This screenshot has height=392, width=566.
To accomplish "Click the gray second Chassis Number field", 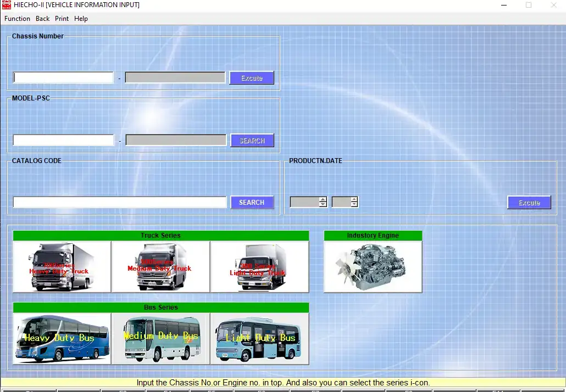I will tap(175, 77).
